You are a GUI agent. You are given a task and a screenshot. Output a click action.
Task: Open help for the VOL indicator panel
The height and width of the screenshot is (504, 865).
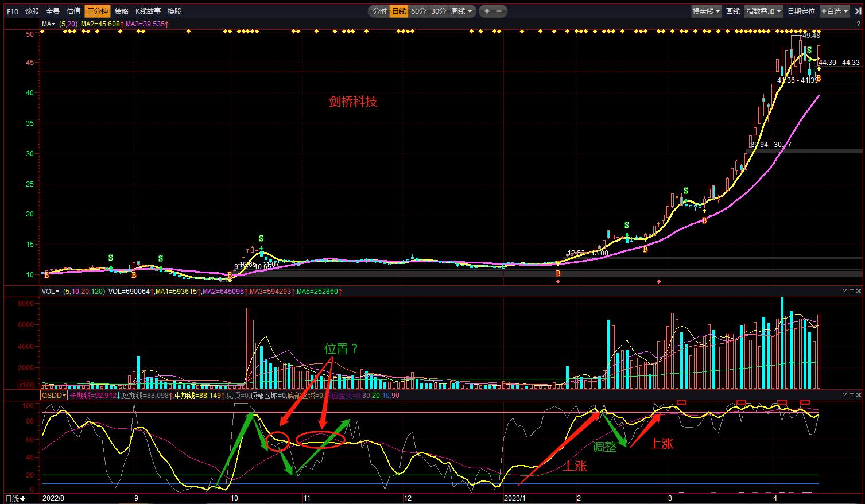[844, 292]
